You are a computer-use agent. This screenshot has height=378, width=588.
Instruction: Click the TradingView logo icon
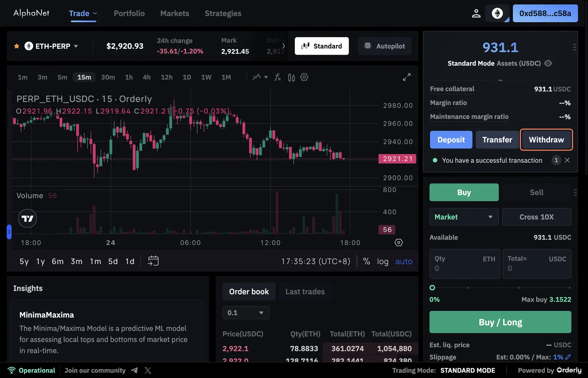pyautogui.click(x=28, y=219)
